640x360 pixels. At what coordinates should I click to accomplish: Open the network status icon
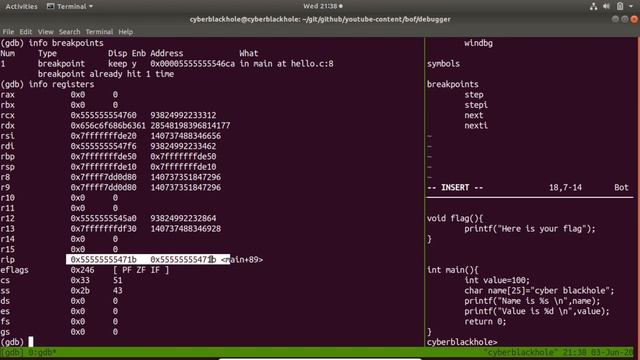pyautogui.click(x=593, y=6)
